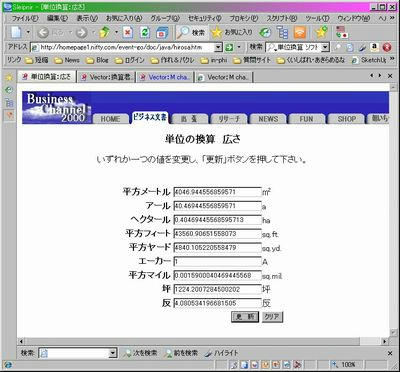Go back with the left arrow button
Viewport: 400px width, 372px height.
(x=44, y=33)
